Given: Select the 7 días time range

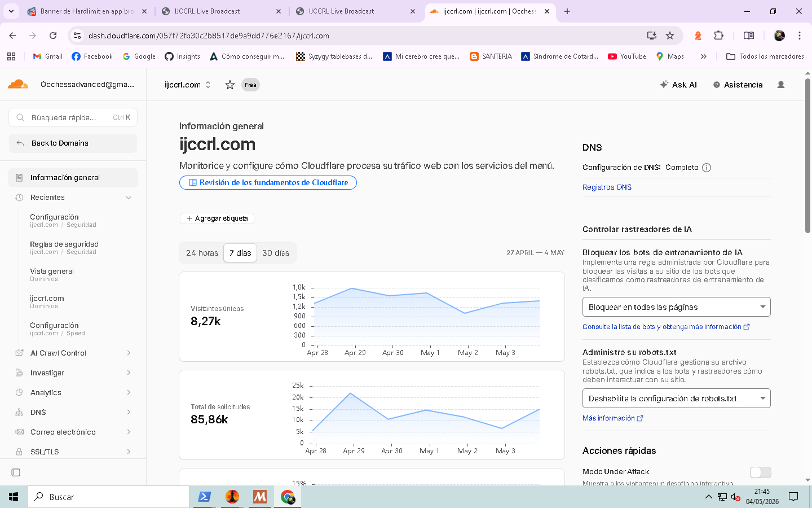Looking at the screenshot, I should tap(240, 253).
